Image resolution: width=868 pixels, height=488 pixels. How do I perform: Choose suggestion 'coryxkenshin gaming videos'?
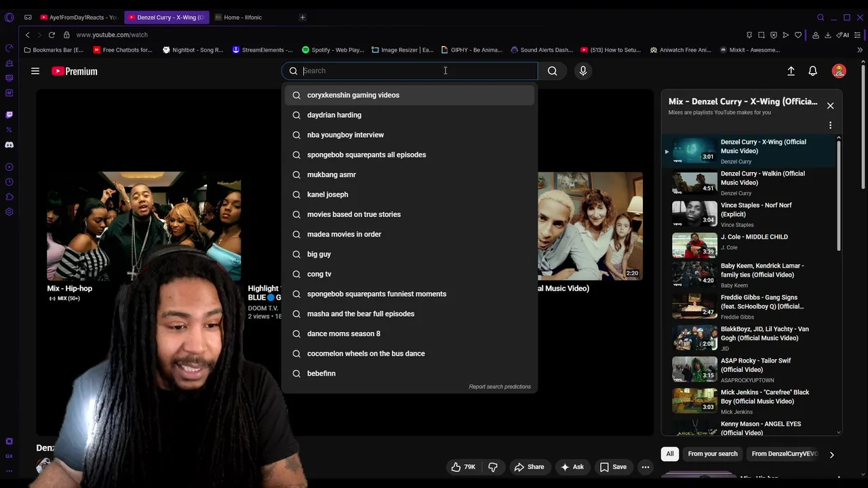click(x=410, y=95)
